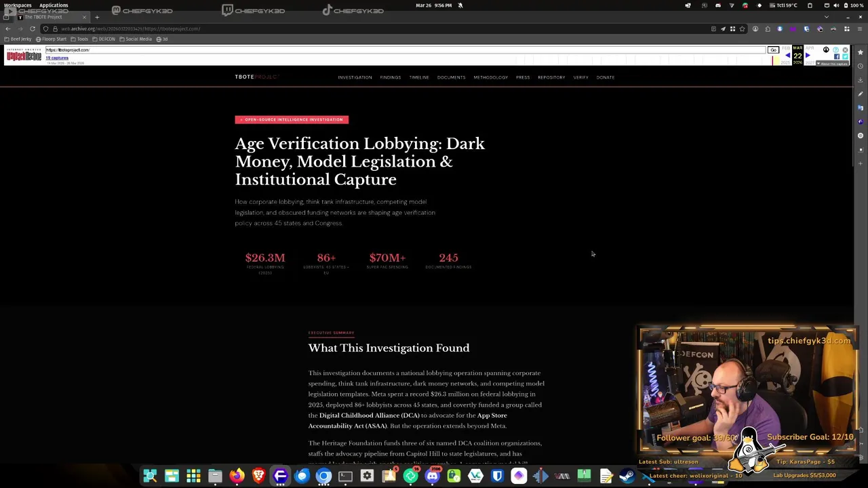This screenshot has width=868, height=488.
Task: Open the terminal from the dock
Action: [345, 476]
